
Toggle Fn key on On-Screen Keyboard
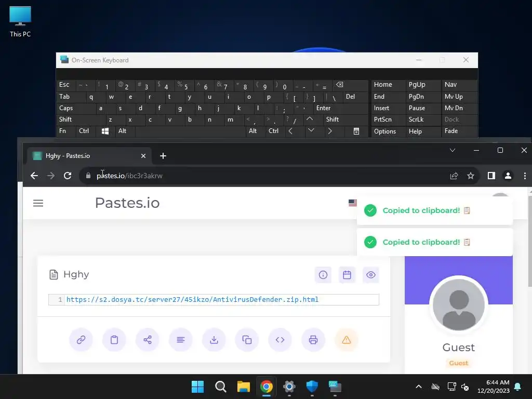pyautogui.click(x=66, y=131)
